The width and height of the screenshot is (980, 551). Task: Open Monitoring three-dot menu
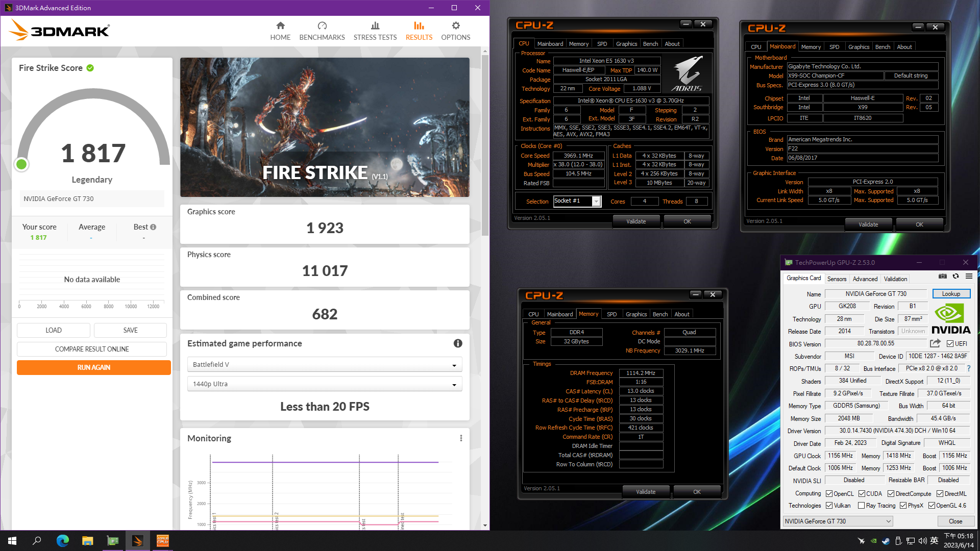461,438
